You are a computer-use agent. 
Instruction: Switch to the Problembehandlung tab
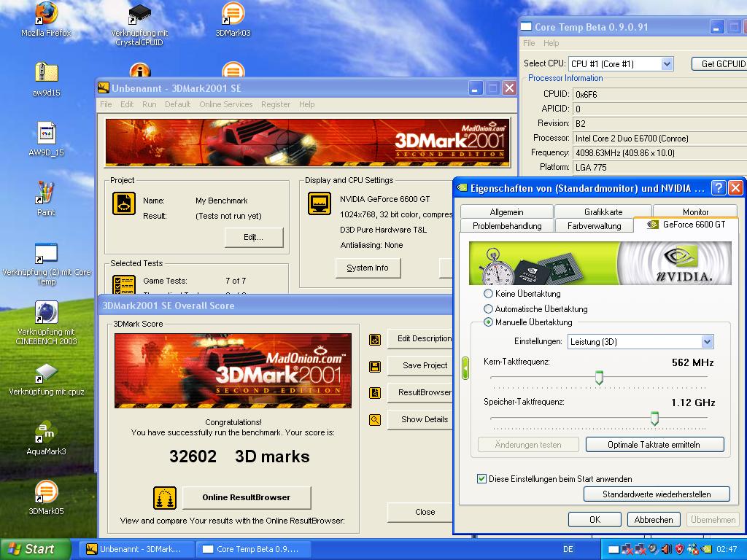click(507, 226)
